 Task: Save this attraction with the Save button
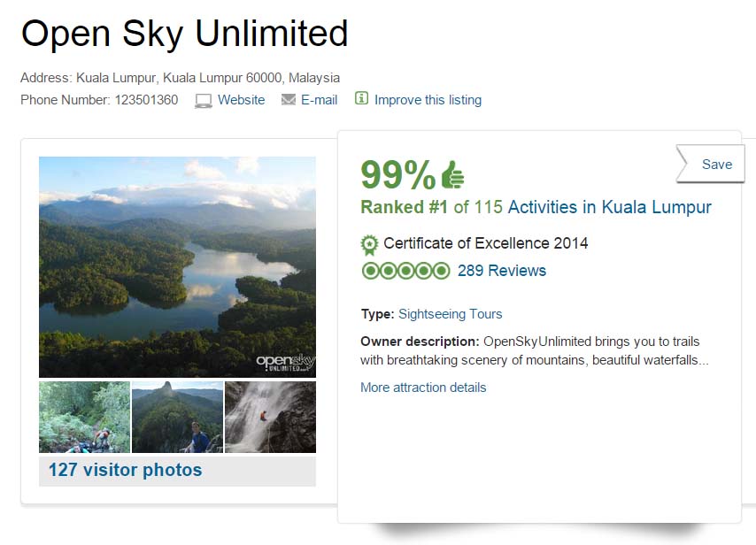pyautogui.click(x=715, y=165)
